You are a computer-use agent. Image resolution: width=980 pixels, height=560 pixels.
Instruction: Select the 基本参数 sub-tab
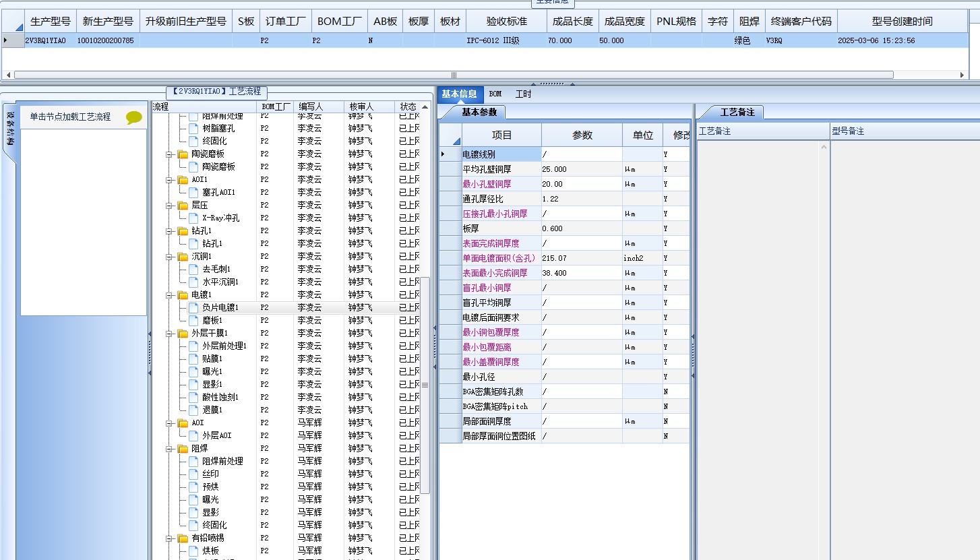pos(479,112)
